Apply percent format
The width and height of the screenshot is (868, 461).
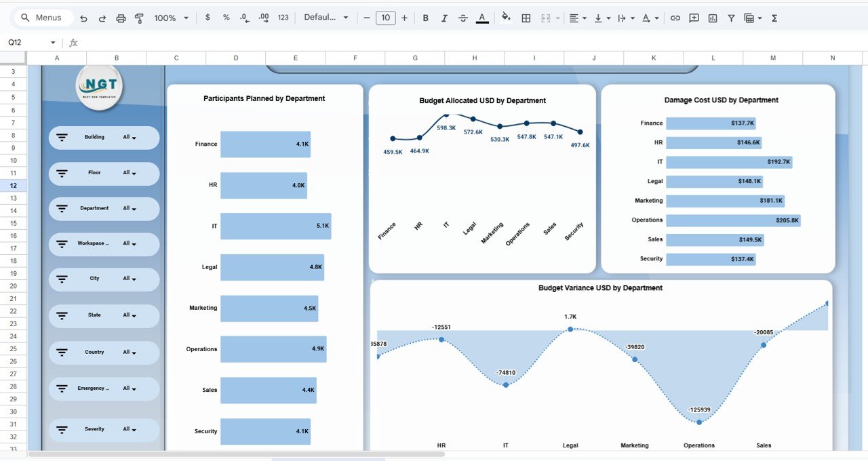[226, 18]
